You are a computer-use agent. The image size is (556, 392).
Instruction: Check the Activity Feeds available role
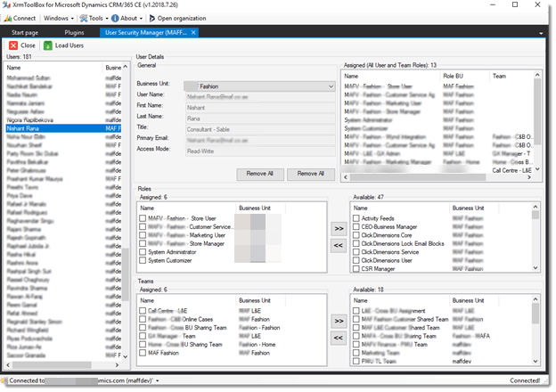coord(356,217)
